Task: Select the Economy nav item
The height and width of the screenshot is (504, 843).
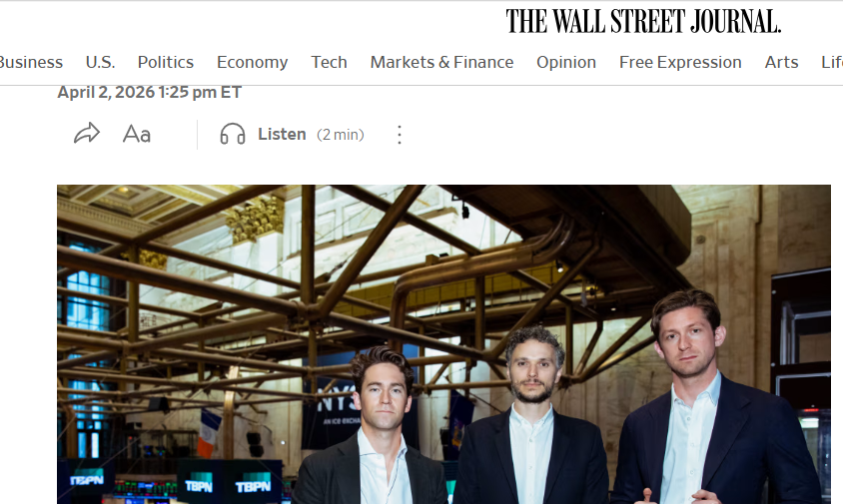Action: 252,62
